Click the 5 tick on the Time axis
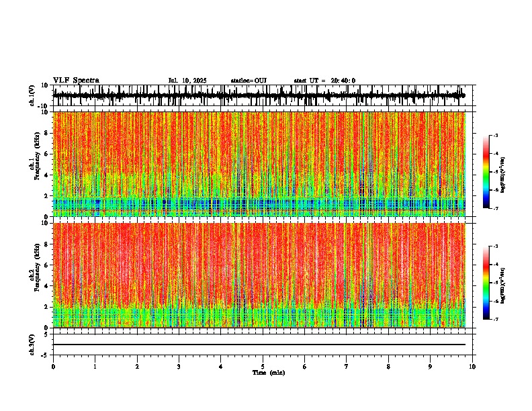The height and width of the screenshot is (411, 532). pos(263,367)
